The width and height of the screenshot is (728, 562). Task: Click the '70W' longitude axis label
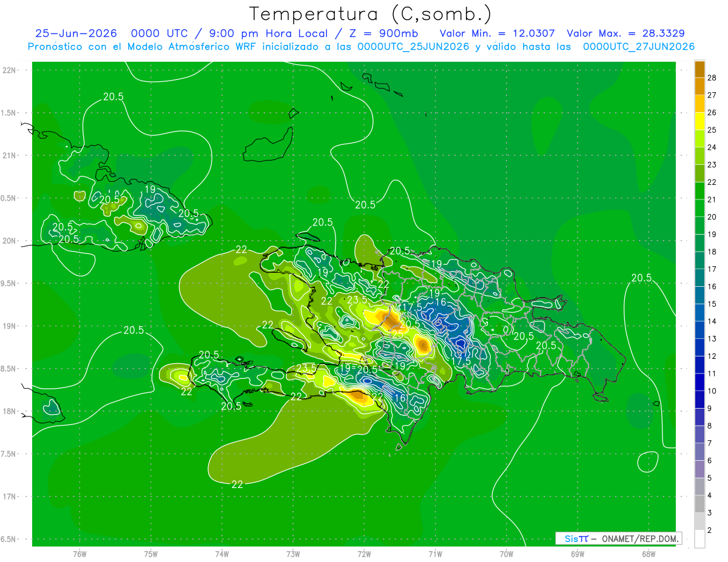click(x=506, y=554)
